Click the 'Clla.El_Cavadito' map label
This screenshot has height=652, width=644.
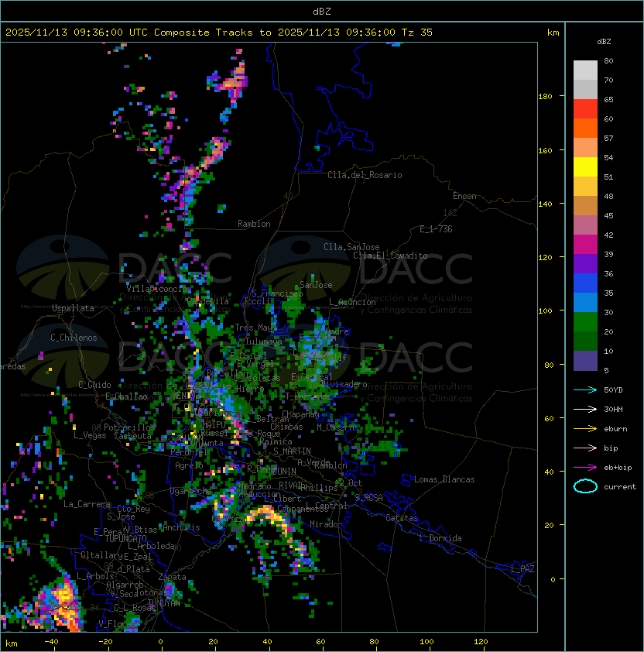coord(390,256)
